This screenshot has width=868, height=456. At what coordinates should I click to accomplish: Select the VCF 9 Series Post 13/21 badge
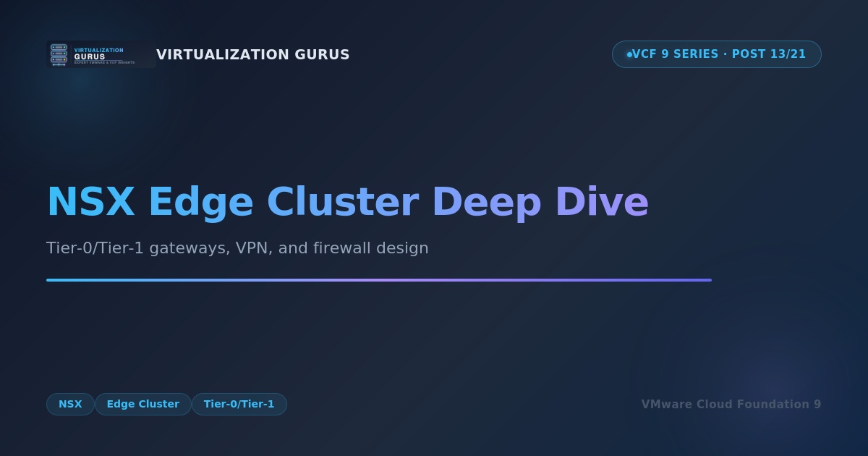(717, 54)
